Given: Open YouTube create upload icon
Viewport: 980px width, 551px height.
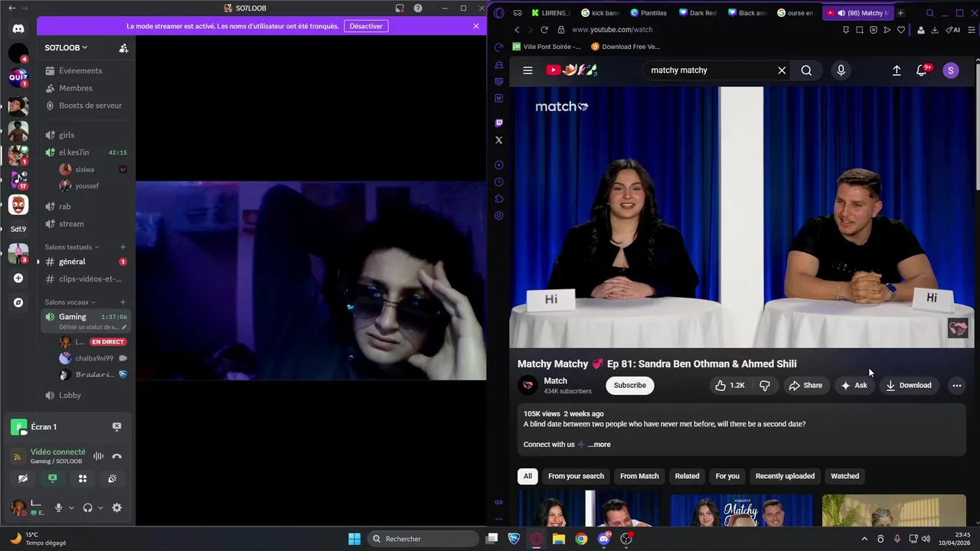Looking at the screenshot, I should point(897,70).
